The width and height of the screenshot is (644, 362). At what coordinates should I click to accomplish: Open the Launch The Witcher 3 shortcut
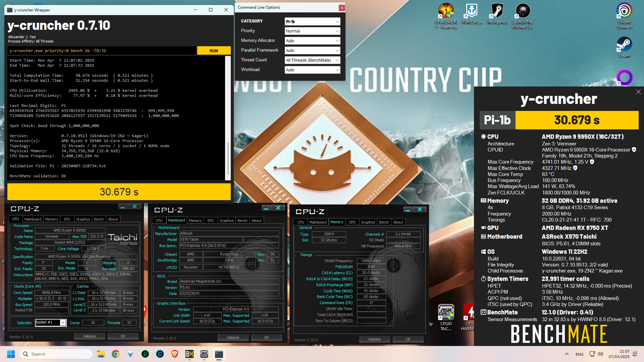522,15
